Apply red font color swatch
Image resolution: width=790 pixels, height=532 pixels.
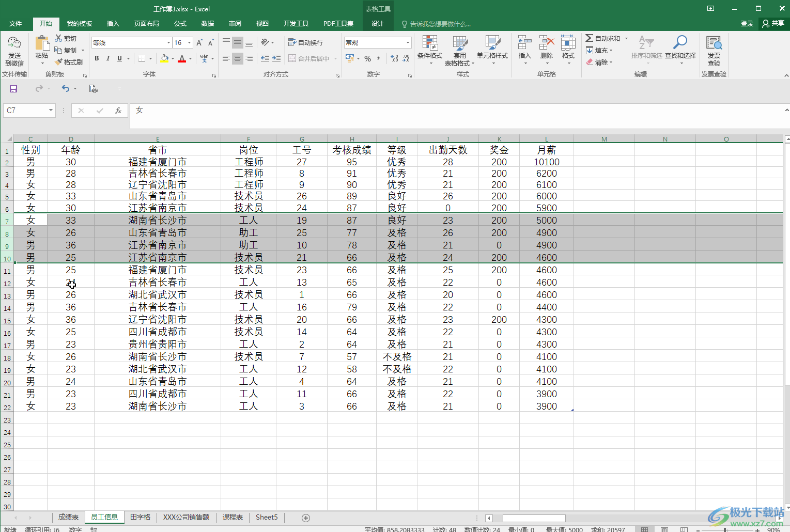182,58
